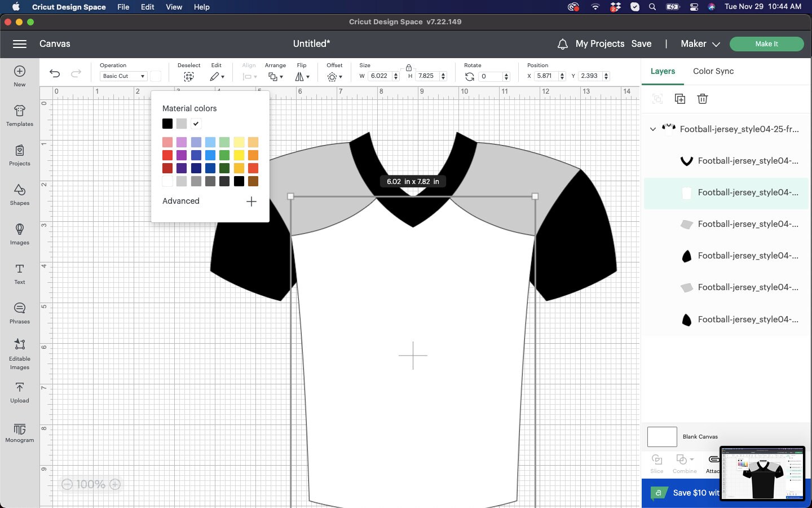Click the Rotate angle input field
The height and width of the screenshot is (508, 812).
[x=491, y=77]
